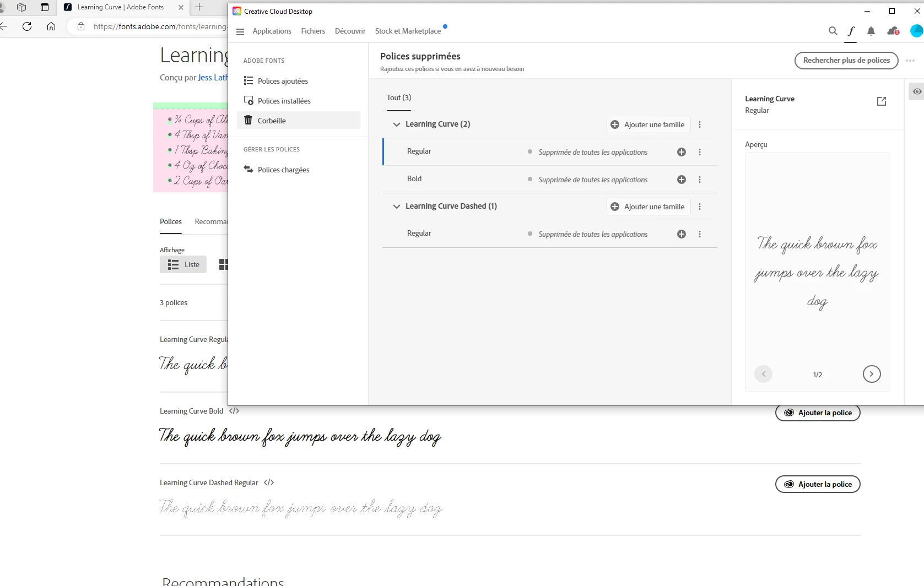Show embed code for Learning Curve Bold
The width and height of the screenshot is (924, 586).
[x=234, y=411]
